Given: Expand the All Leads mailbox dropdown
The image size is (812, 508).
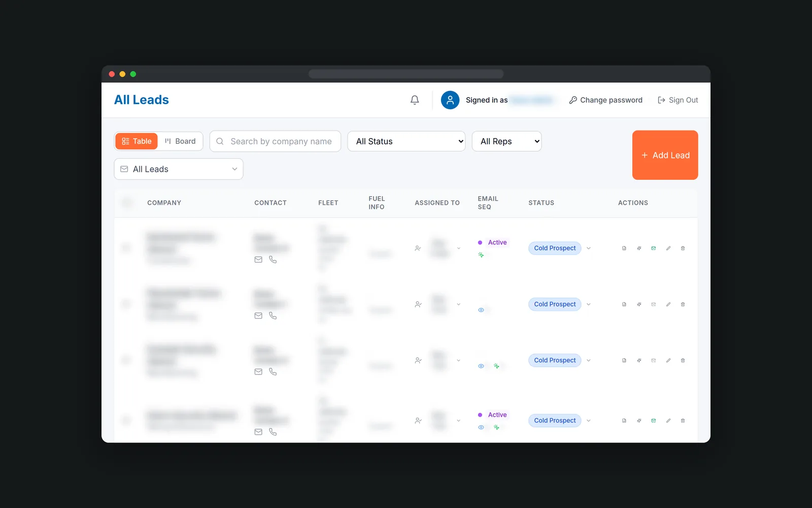Looking at the screenshot, I should click(x=179, y=169).
